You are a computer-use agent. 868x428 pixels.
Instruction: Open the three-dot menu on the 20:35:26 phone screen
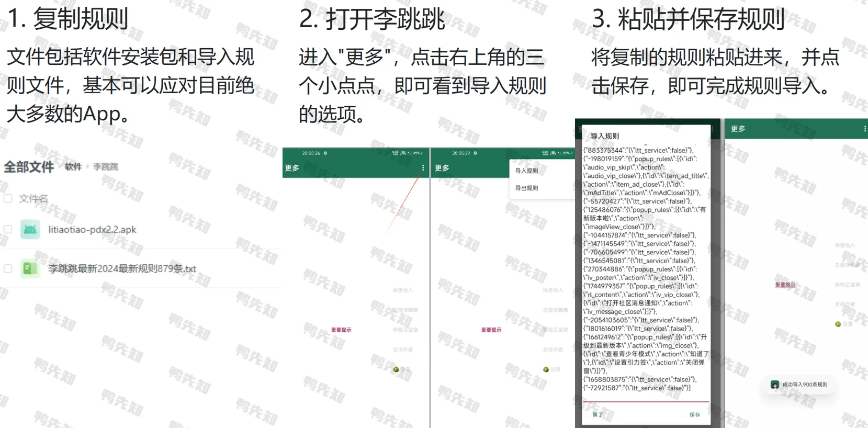pos(423,168)
